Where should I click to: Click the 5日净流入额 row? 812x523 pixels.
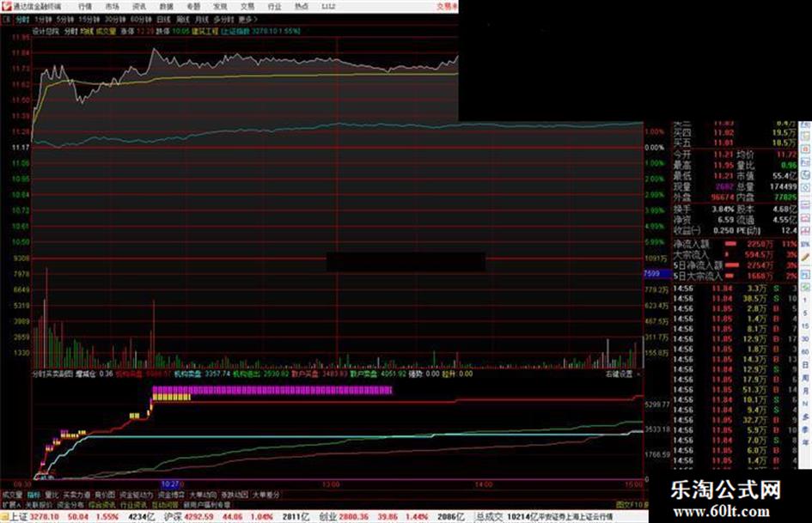[735, 265]
